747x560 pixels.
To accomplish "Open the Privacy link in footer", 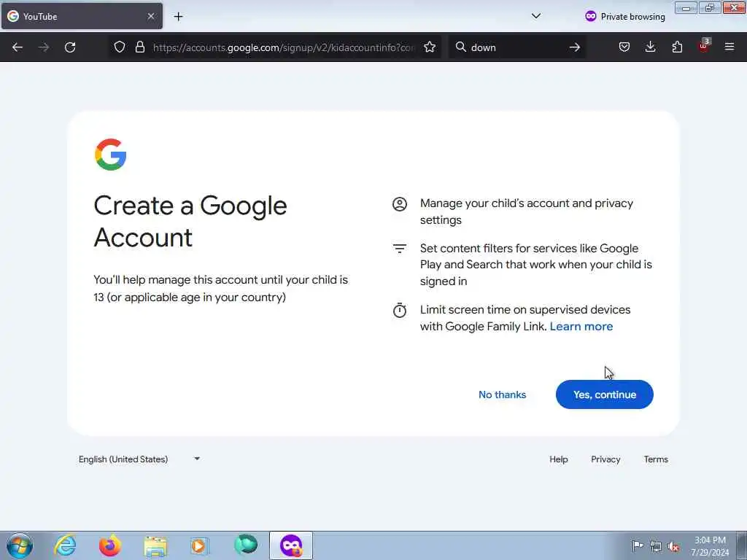I will [605, 459].
